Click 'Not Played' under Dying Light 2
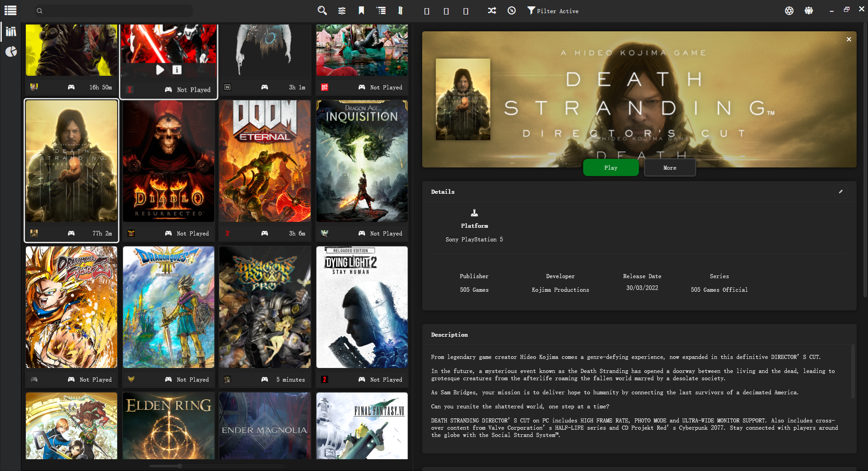868x471 pixels. (386, 379)
